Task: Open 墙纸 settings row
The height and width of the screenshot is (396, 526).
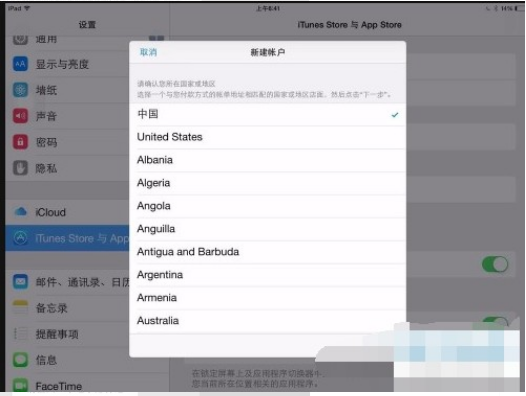Action: tap(67, 90)
